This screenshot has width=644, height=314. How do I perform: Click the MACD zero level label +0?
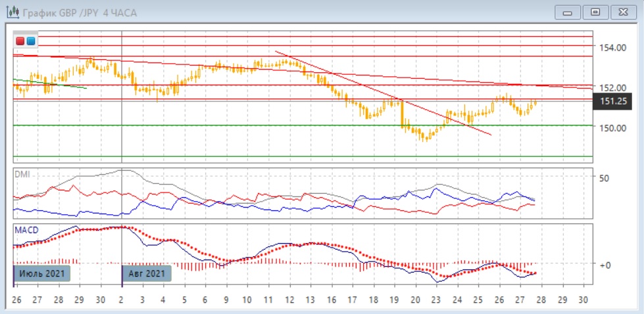pos(604,264)
